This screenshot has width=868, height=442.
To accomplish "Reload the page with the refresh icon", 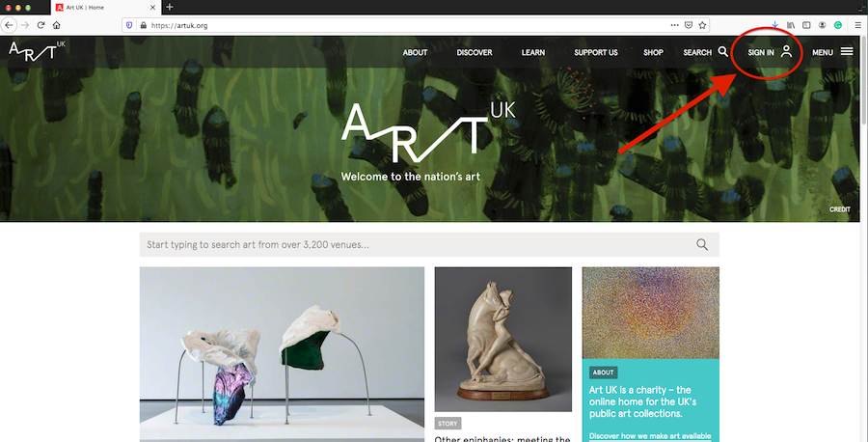I will pos(41,25).
